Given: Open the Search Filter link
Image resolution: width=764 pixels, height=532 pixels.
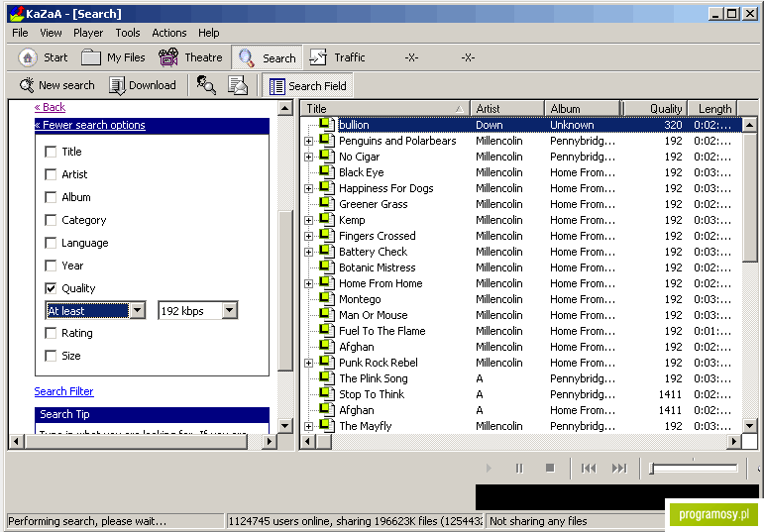Looking at the screenshot, I should [63, 391].
